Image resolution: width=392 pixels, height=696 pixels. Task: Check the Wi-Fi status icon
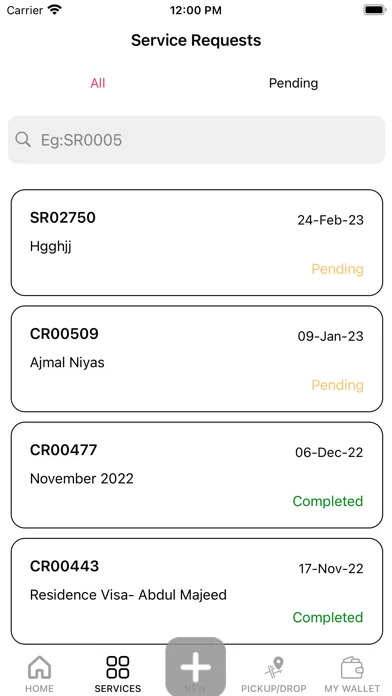tap(55, 10)
